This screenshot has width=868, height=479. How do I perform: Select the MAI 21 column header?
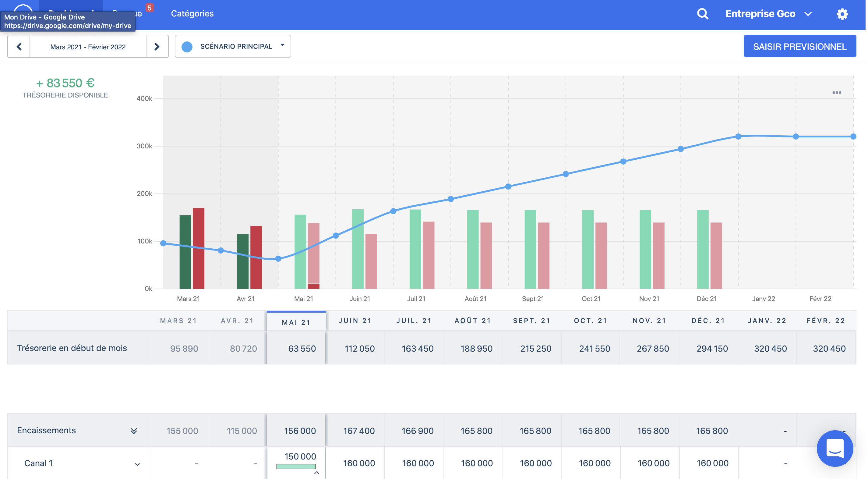297,323
